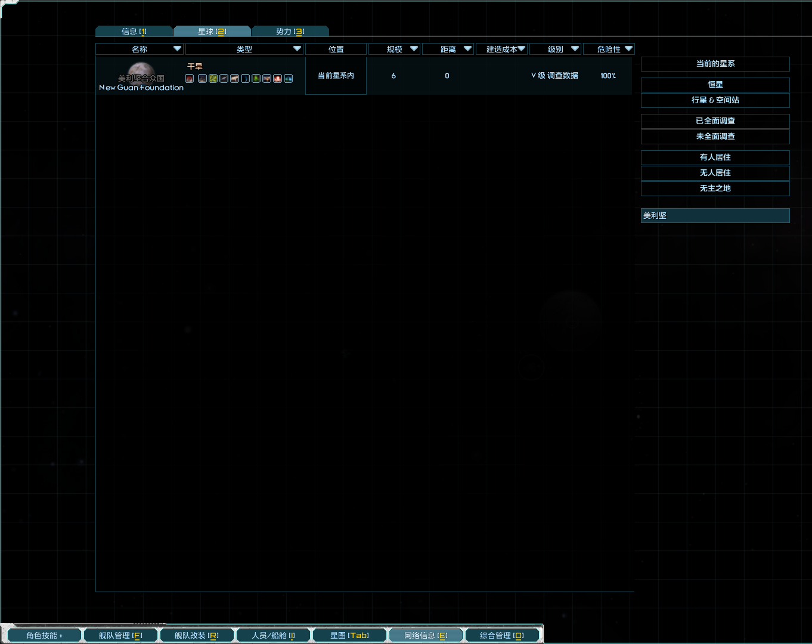The width and height of the screenshot is (812, 644).
Task: Click the dark second condition icon on the drought planet
Action: (202, 78)
